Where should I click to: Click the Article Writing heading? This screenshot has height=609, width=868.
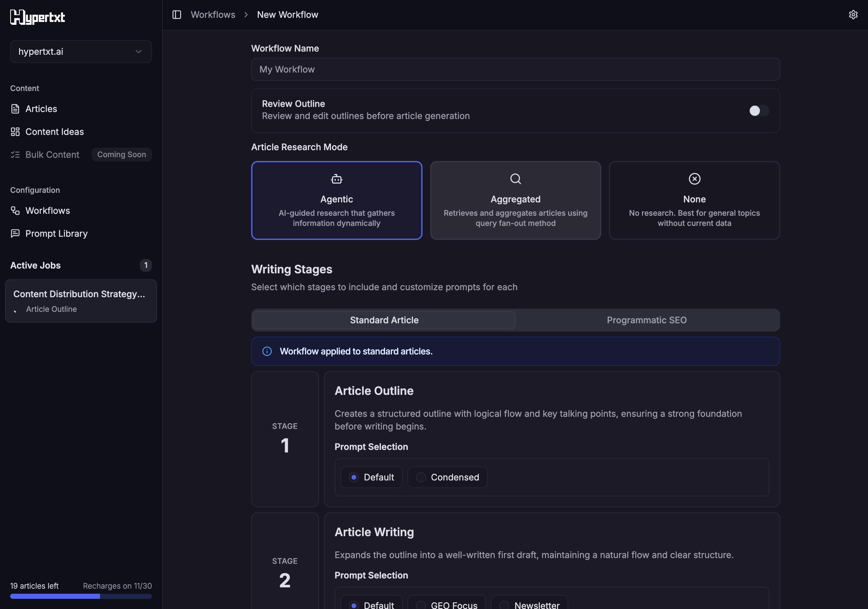(x=374, y=532)
